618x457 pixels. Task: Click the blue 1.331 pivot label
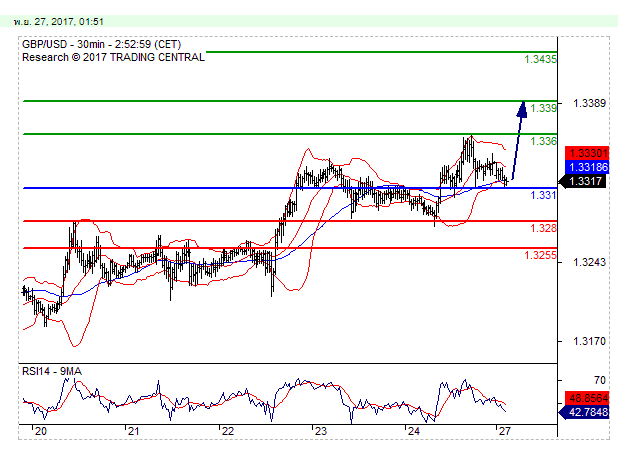coord(544,195)
